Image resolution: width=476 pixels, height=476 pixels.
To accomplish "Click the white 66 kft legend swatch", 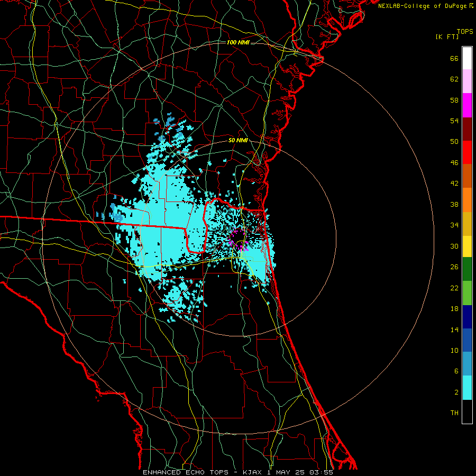I will [x=467, y=58].
